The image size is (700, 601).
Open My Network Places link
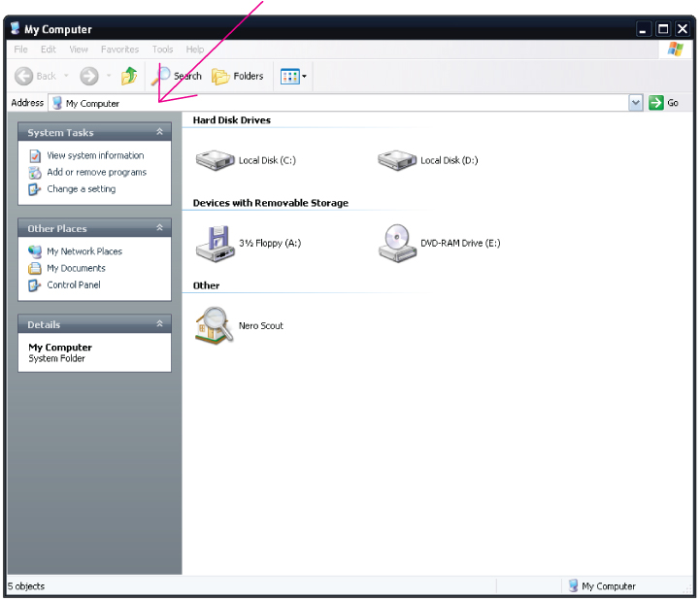84,251
